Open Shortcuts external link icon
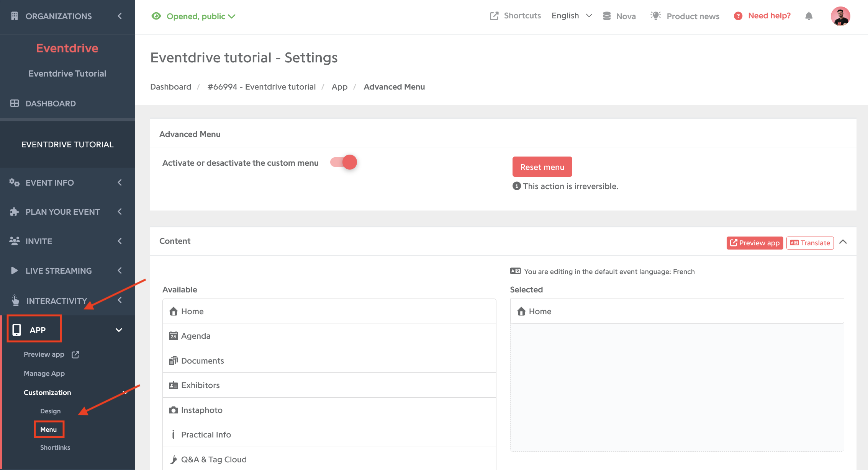Image resolution: width=868 pixels, height=470 pixels. point(494,16)
